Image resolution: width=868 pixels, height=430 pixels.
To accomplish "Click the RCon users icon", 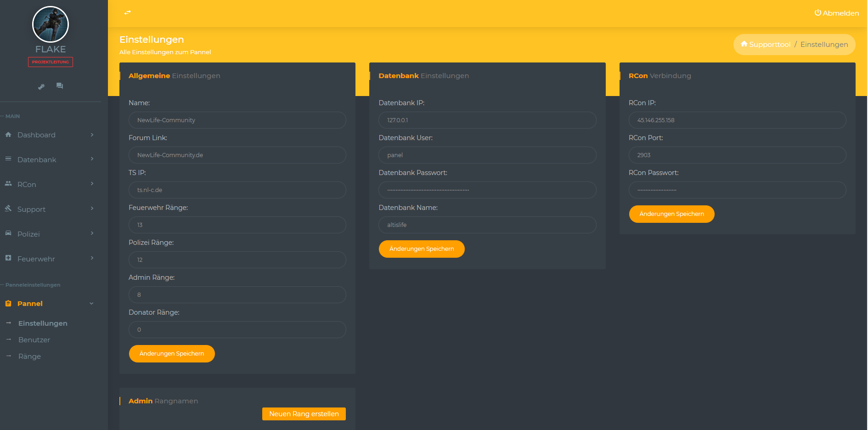I will pos(8,184).
